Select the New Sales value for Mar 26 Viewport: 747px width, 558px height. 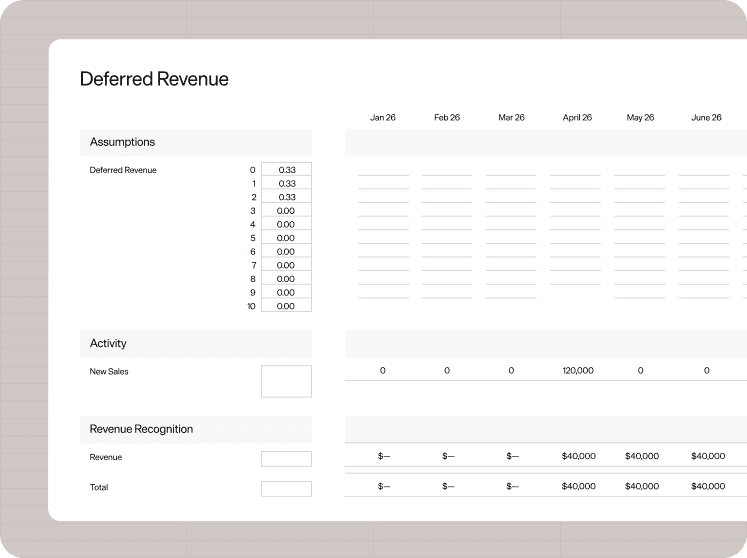point(511,371)
